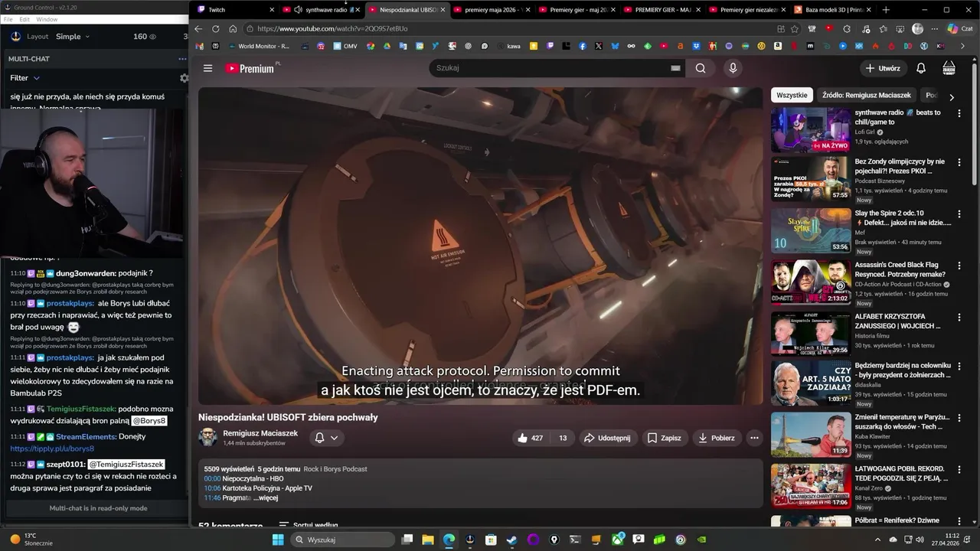Image resolution: width=980 pixels, height=551 pixels.
Task: Reload the page with refresh icon
Action: [x=215, y=28]
